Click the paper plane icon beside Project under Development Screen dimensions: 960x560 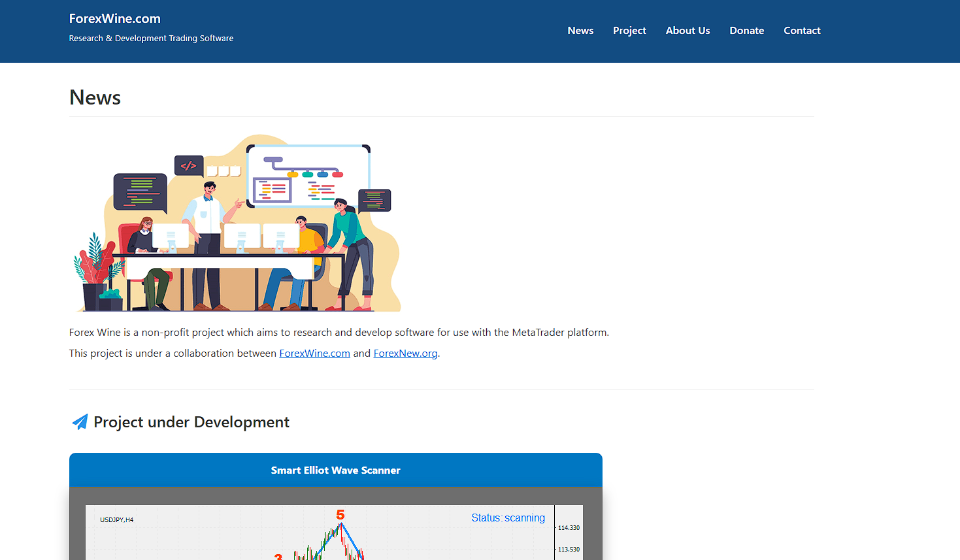click(x=80, y=422)
